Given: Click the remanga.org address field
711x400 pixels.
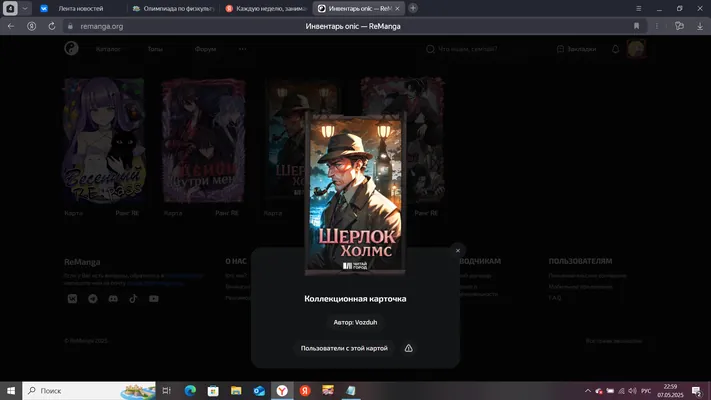Looking at the screenshot, I should pos(102,26).
